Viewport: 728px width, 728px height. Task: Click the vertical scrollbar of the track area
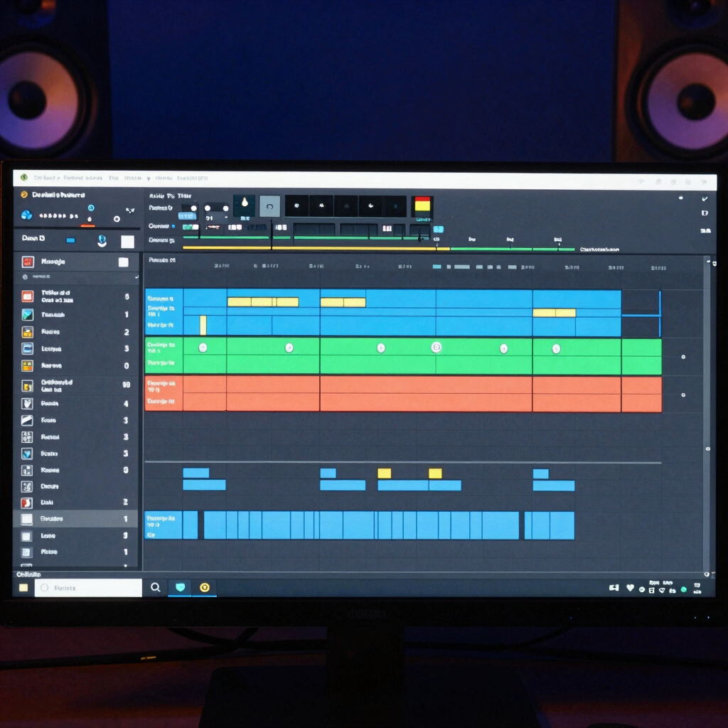point(707,413)
